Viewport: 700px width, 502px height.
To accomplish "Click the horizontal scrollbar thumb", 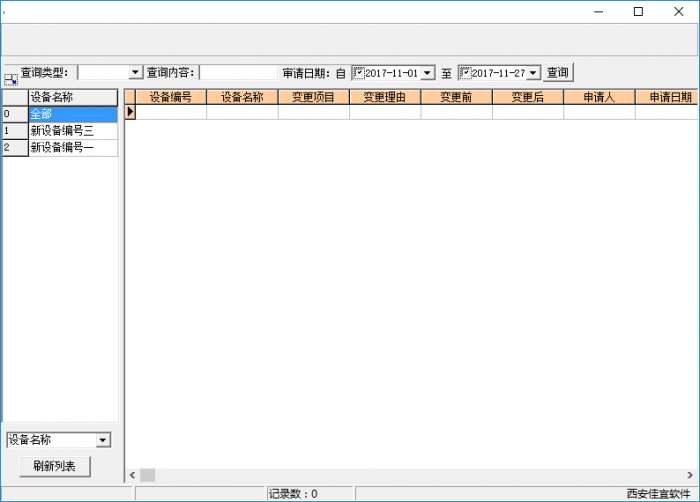I will pos(148,475).
